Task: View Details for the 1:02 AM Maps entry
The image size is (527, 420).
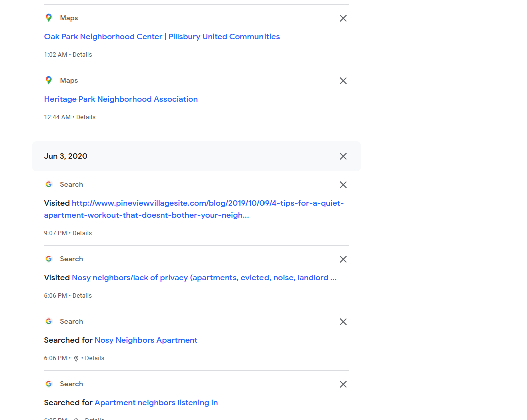Action: click(x=82, y=55)
